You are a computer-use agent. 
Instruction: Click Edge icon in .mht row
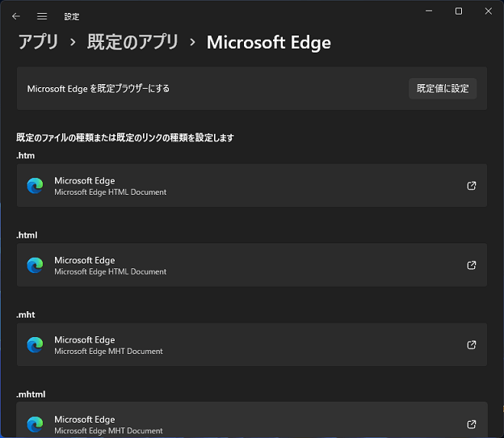pyautogui.click(x=35, y=345)
